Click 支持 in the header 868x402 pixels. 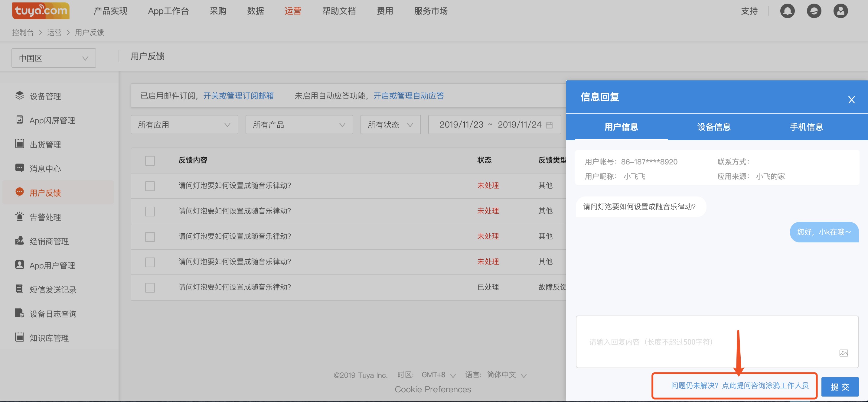tap(749, 11)
